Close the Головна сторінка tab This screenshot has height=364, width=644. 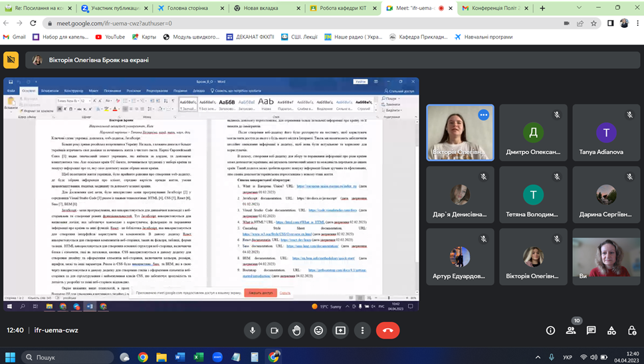222,8
